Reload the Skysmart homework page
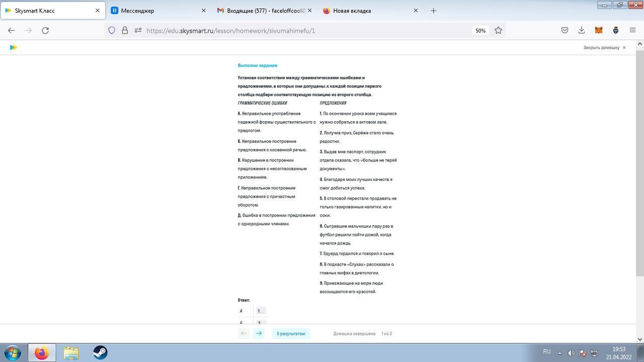644x362 pixels. click(45, 30)
